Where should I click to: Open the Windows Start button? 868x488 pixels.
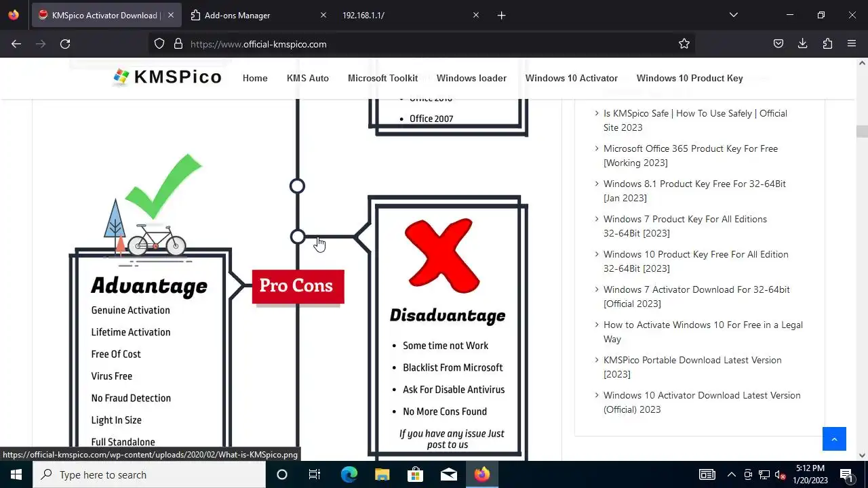16,474
